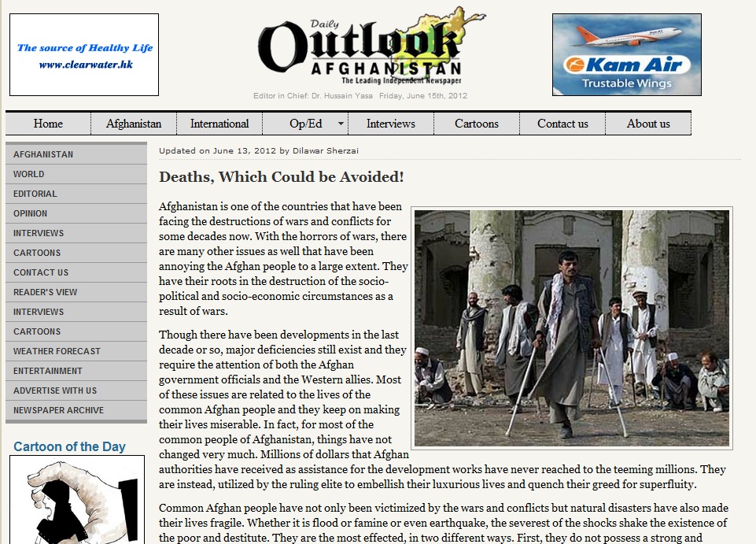The image size is (756, 544).
Task: Open the Kam Air advertisement banner
Action: pos(626,54)
